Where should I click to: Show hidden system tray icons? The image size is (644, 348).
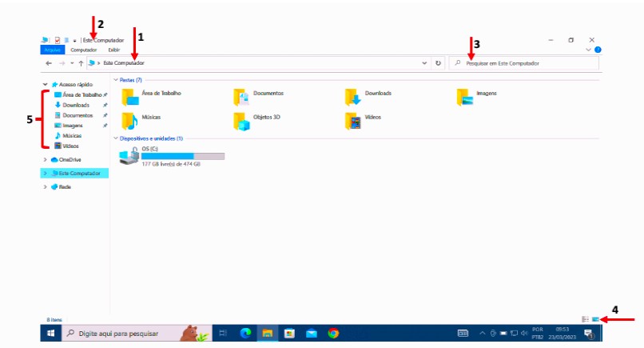483,333
